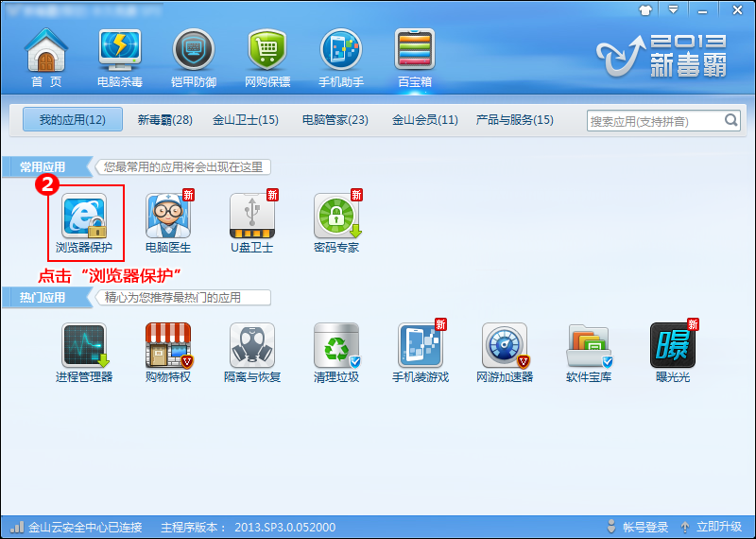
Task: Open 网购保镖 shopping guard
Action: (267, 58)
